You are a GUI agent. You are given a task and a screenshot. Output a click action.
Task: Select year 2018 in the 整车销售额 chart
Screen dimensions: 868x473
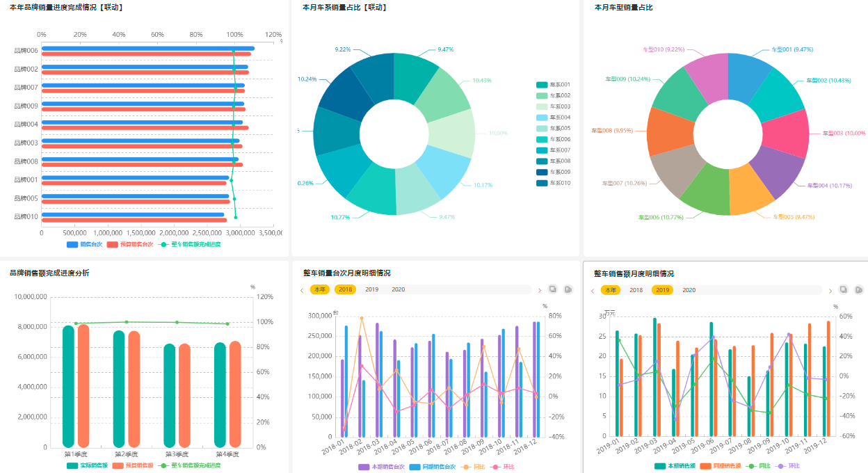[636, 290]
